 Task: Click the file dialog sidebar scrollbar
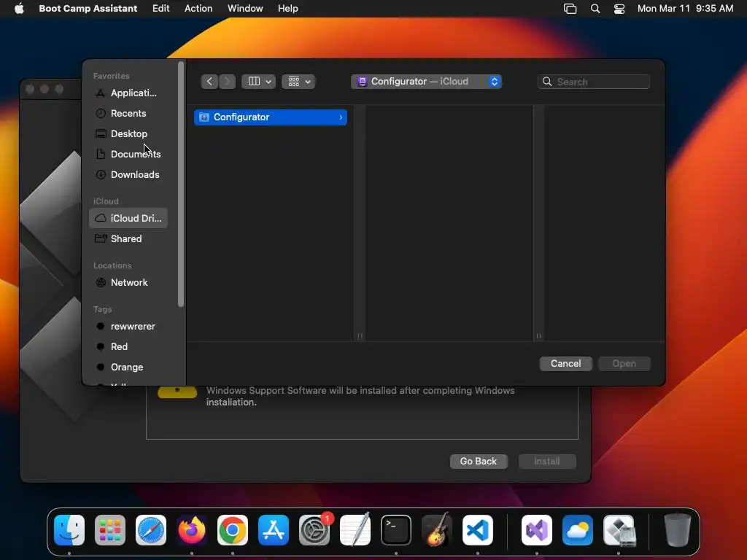(x=181, y=184)
